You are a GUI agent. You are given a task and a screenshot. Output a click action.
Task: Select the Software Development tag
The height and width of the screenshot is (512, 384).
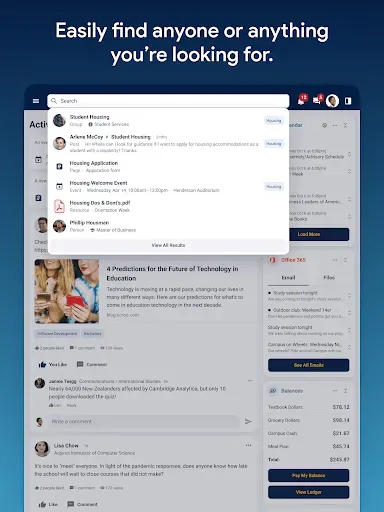coord(57,334)
